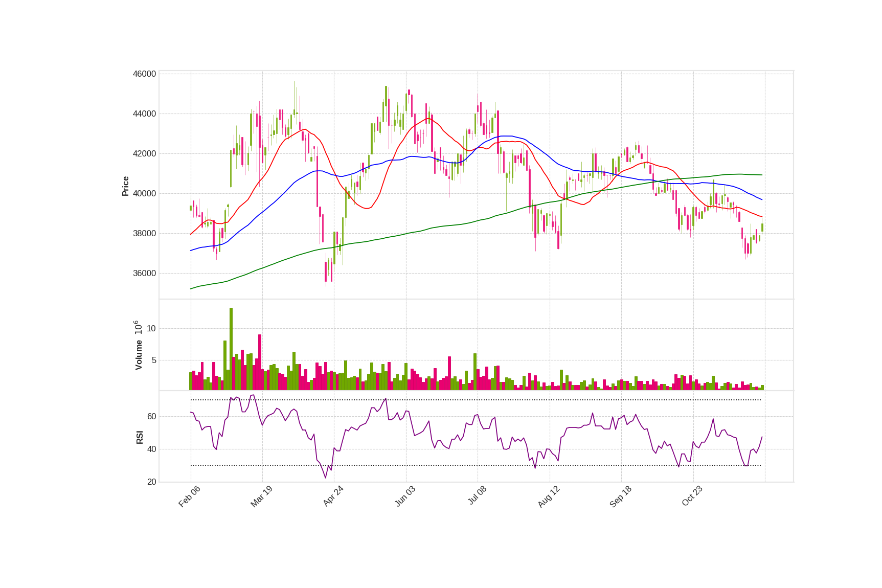Image resolution: width=882 pixels, height=588 pixels.
Task: Click the Apr 24 date label
Action: pos(333,496)
